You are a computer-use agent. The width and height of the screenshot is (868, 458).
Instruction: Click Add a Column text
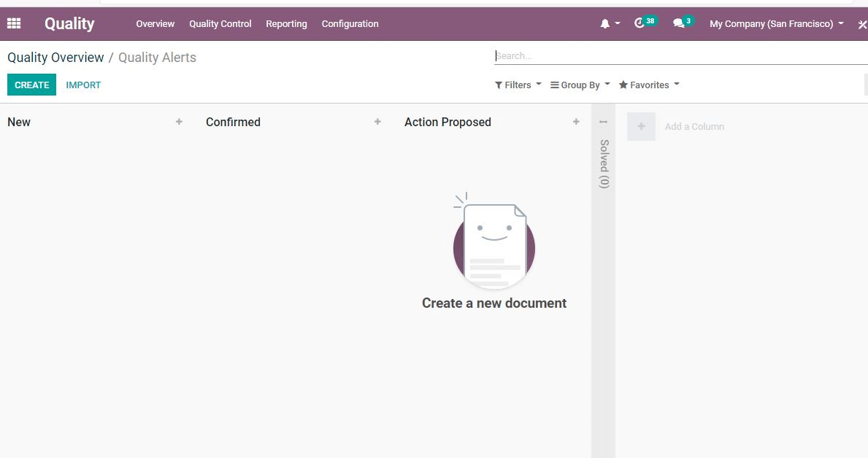click(694, 127)
